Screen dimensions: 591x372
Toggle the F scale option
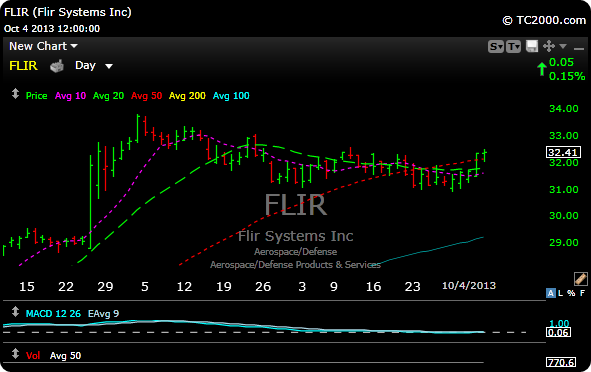tap(582, 293)
